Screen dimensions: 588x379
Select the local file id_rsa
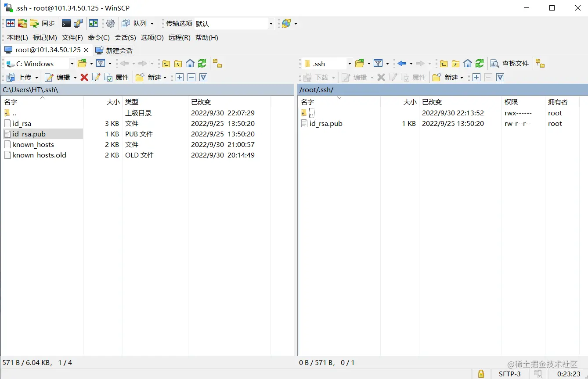point(22,124)
